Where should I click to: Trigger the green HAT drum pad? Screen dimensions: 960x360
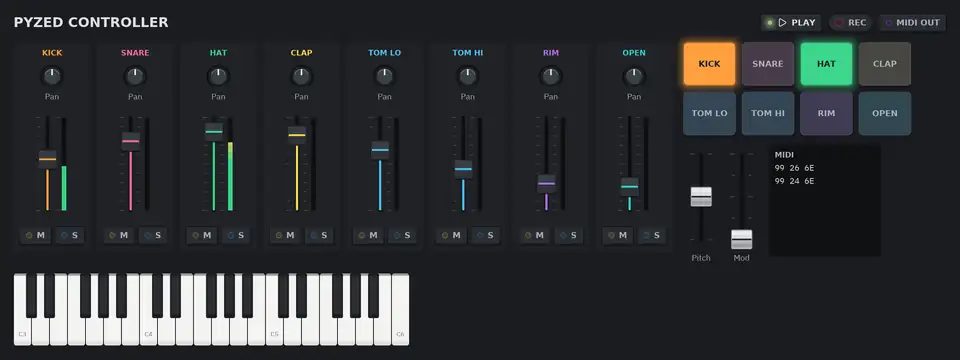(826, 64)
